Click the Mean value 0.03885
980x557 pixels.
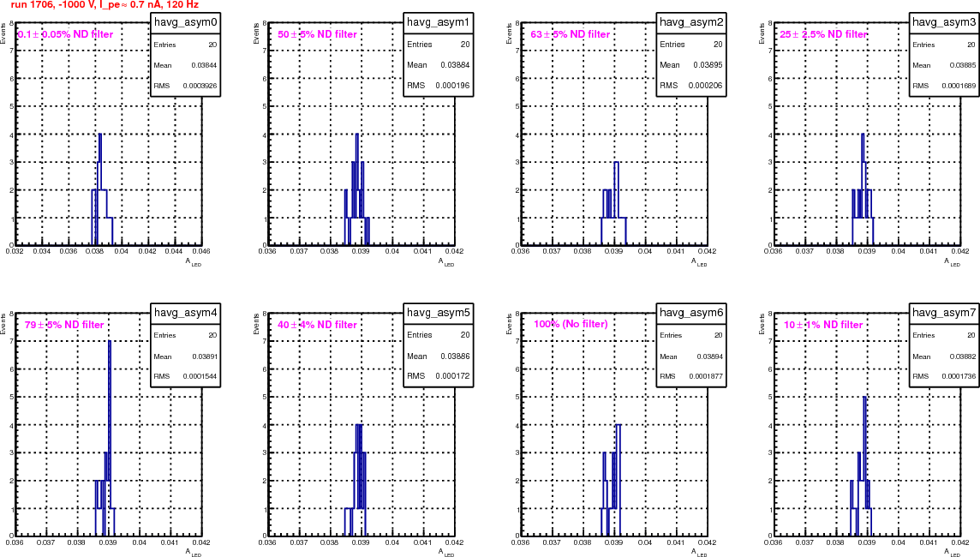(x=963, y=66)
